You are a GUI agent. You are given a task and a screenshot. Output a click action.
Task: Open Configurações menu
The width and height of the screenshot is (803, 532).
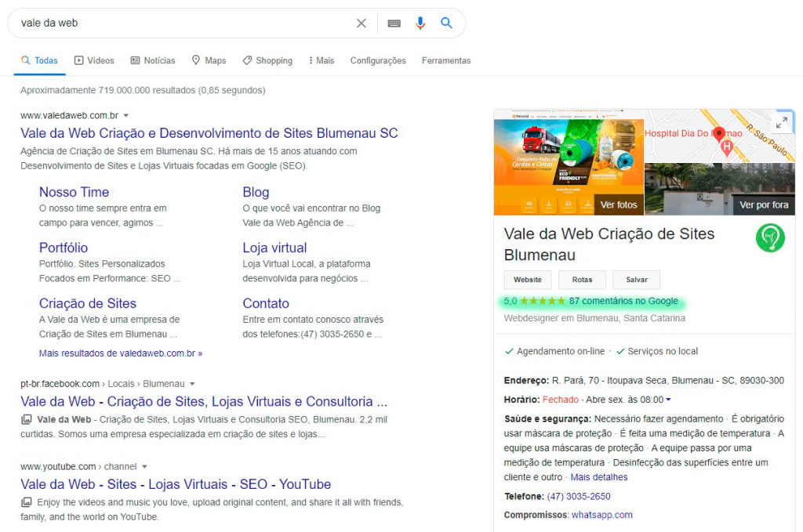(378, 60)
